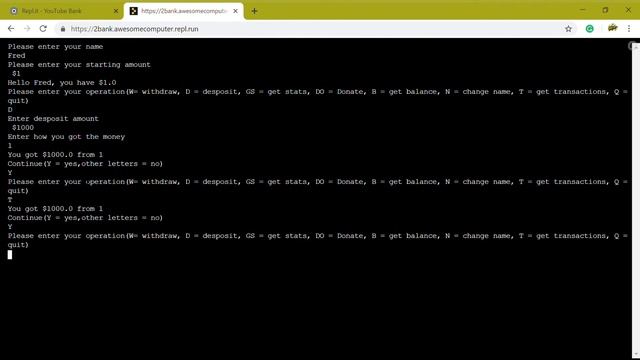Click the blinking terminal cursor block
The image size is (640, 360).
[10, 254]
